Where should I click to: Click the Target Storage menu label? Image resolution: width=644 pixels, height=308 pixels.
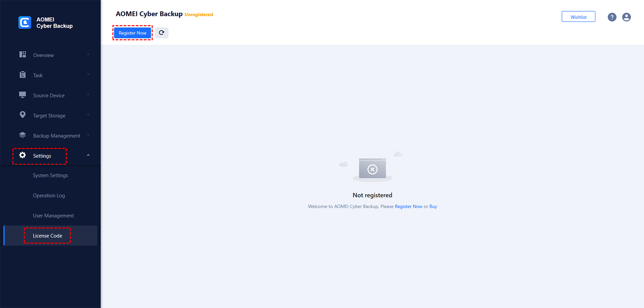[x=49, y=116]
